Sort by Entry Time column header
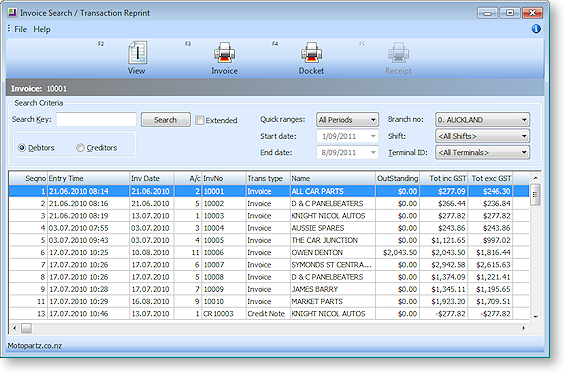 click(x=88, y=178)
